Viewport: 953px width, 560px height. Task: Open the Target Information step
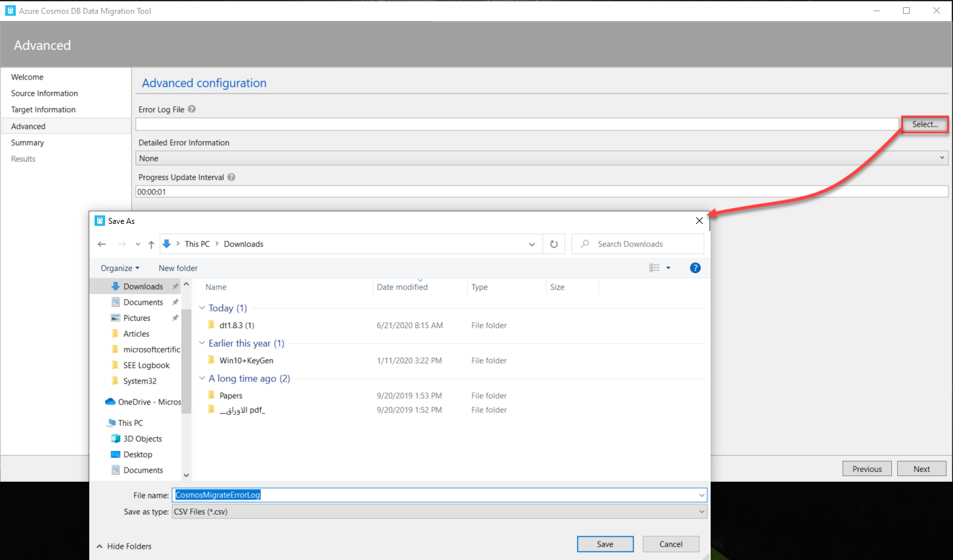[43, 110]
